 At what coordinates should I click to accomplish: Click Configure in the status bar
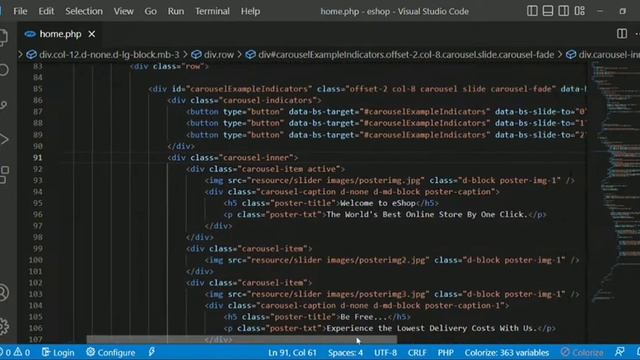[x=111, y=352]
